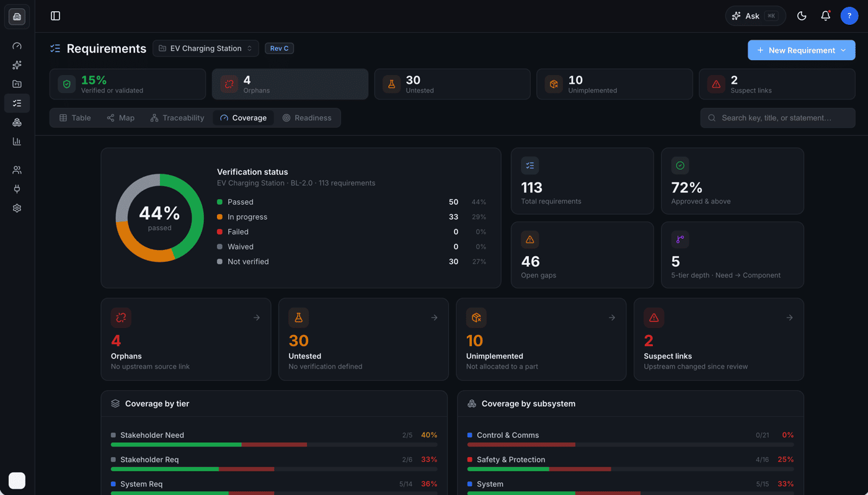Select the Coverage tab
Image resolution: width=868 pixels, height=495 pixels.
(244, 118)
